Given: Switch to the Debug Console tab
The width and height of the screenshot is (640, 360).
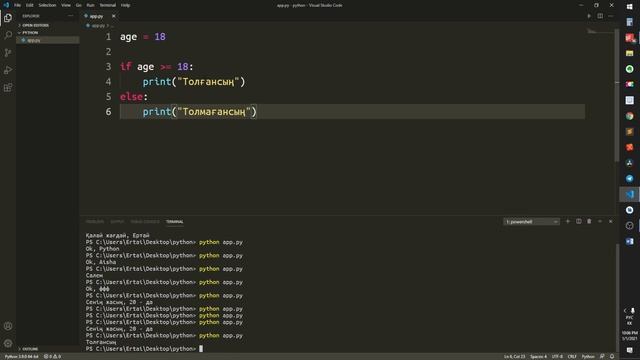Looking at the screenshot, I should 145,222.
